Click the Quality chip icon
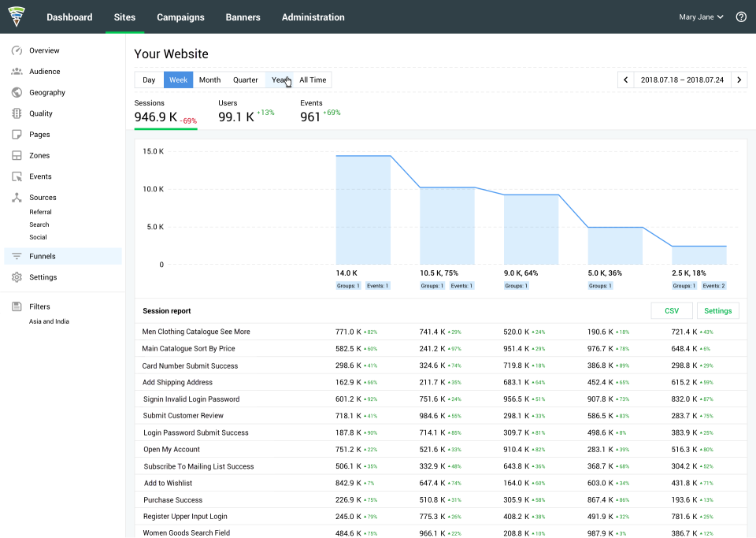The height and width of the screenshot is (538, 756). (x=17, y=113)
